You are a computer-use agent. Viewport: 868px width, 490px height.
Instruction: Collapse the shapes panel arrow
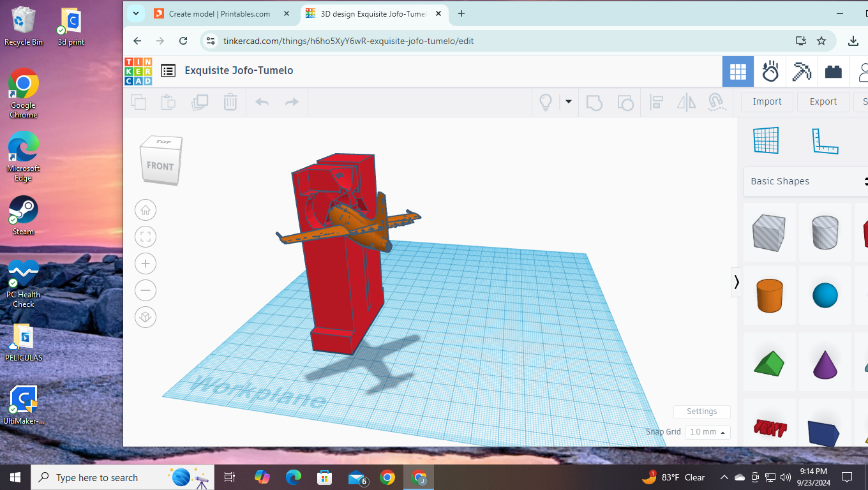point(737,282)
